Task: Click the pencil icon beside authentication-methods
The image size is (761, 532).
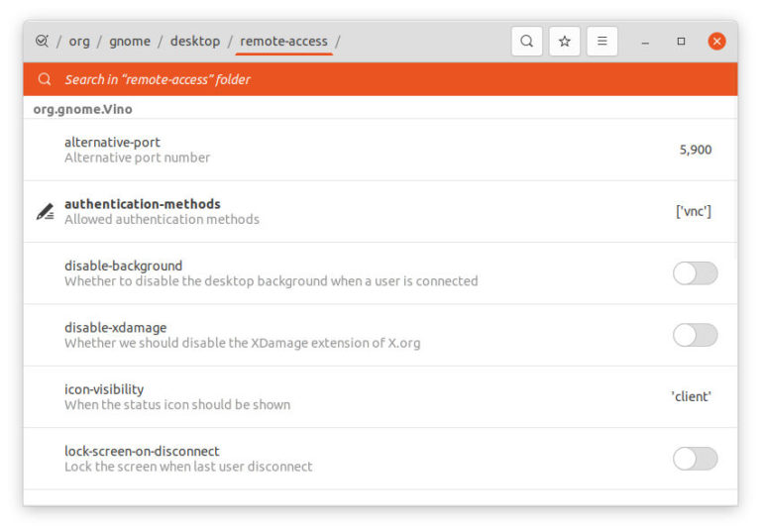Action: point(45,211)
